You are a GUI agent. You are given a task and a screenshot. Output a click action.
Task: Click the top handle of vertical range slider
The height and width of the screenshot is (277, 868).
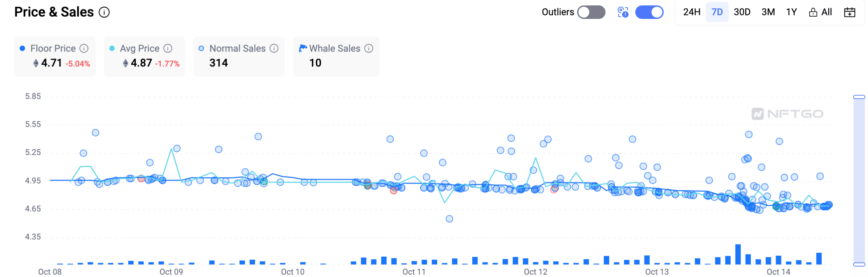[859, 97]
